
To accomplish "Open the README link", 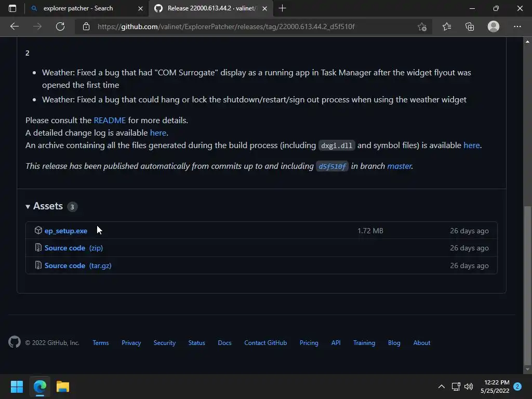I will click(x=110, y=121).
